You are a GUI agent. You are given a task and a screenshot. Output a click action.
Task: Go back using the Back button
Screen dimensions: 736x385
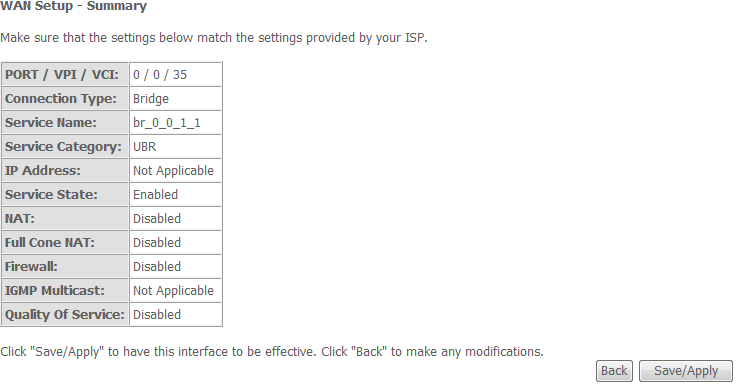(614, 371)
